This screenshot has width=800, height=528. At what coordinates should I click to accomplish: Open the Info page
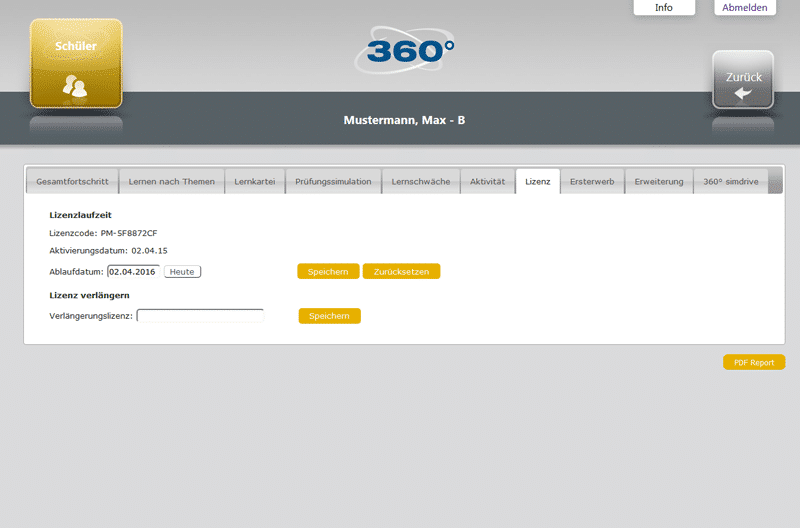click(664, 7)
